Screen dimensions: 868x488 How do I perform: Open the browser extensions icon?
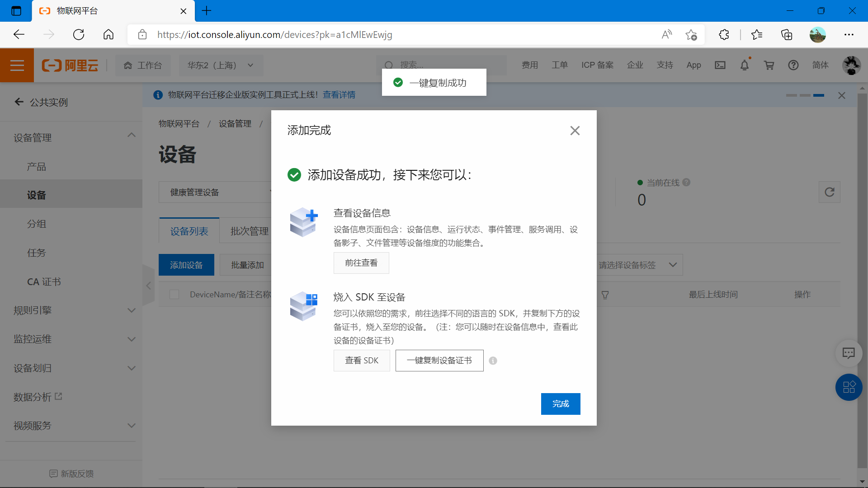coord(724,34)
